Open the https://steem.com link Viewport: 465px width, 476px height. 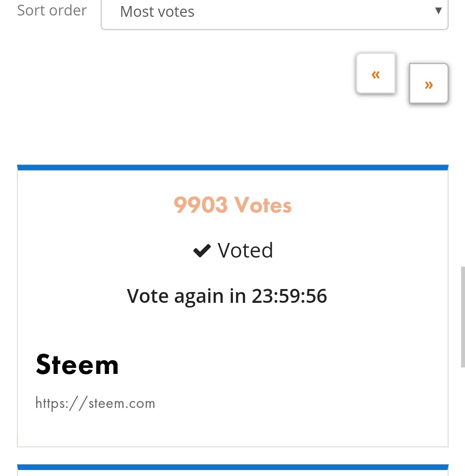coord(95,404)
